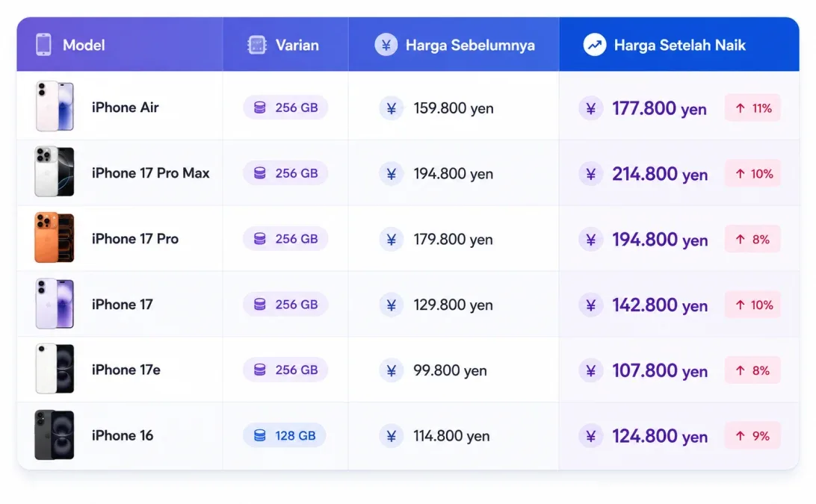Click the 11% increase badge for iPhone Air
The height and width of the screenshot is (504, 816).
coord(752,108)
